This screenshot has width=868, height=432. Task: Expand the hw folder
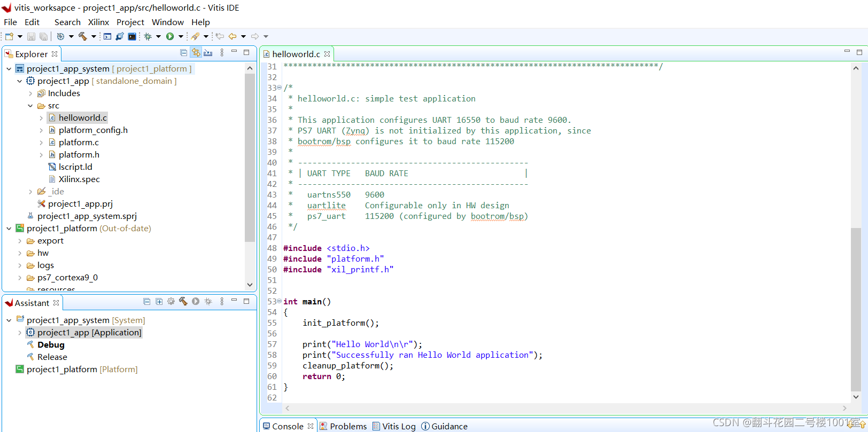click(20, 253)
